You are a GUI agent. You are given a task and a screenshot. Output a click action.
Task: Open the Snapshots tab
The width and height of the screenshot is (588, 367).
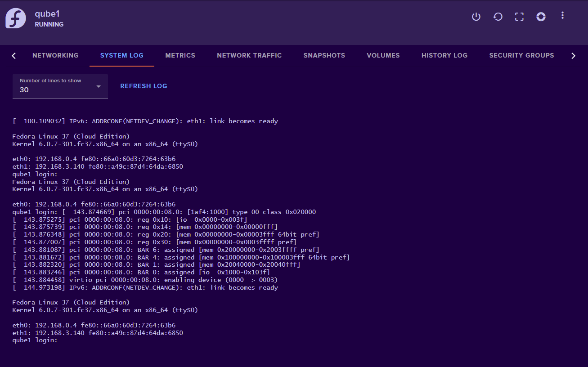(324, 55)
